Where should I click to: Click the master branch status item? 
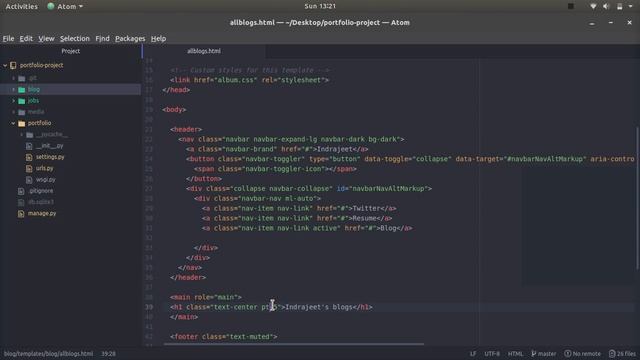click(x=543, y=353)
